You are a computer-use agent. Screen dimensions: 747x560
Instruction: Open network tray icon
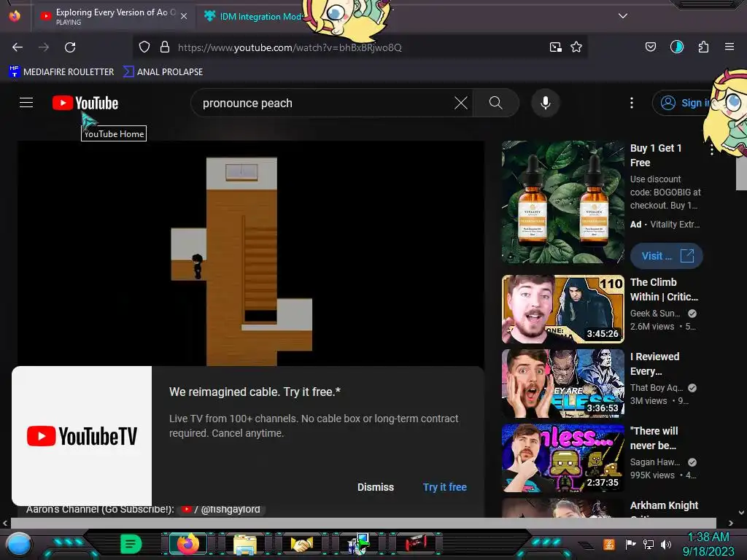pos(649,544)
